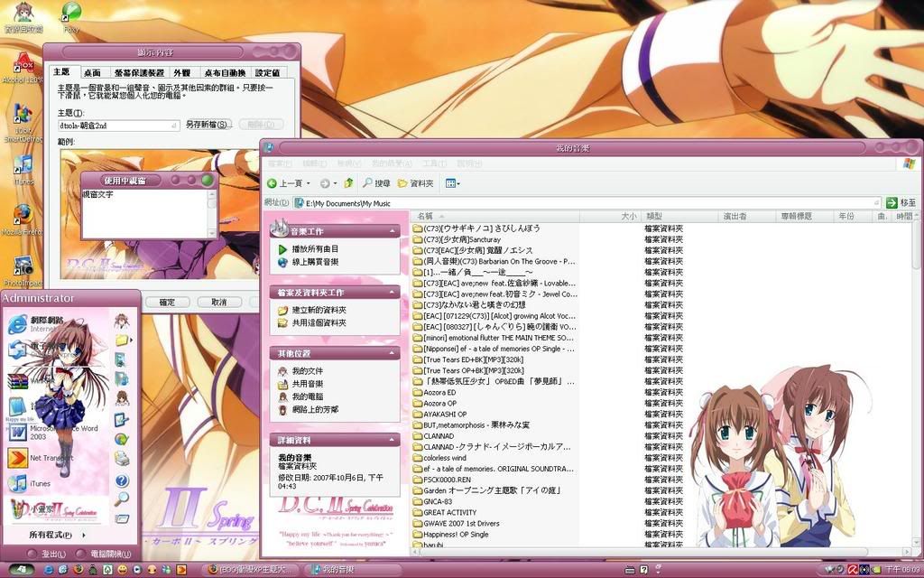Open WinRAR from the Start menu
Viewport: 924px width, 578px height.
[x=30, y=380]
